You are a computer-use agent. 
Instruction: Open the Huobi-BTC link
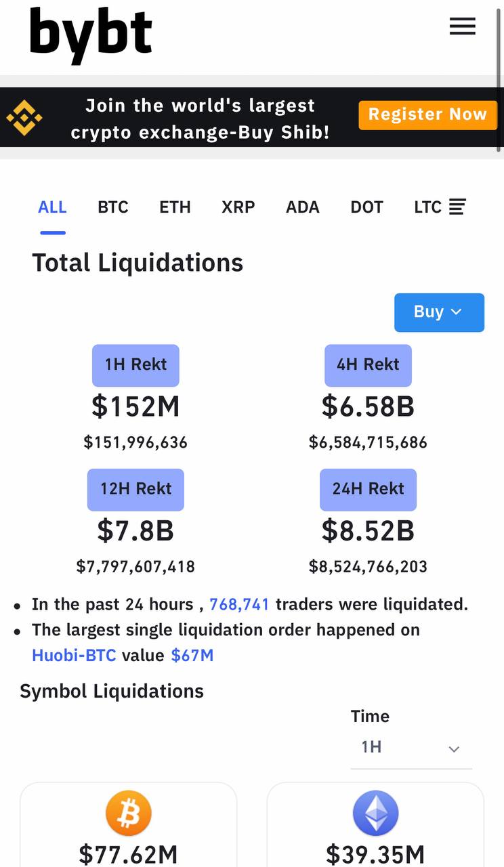pos(74,656)
